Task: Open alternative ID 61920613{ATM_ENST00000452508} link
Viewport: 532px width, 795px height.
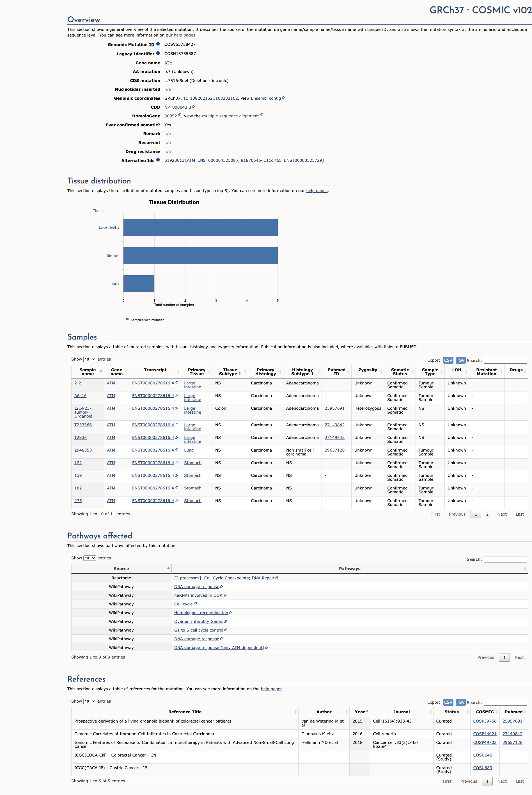Action: coord(201,160)
